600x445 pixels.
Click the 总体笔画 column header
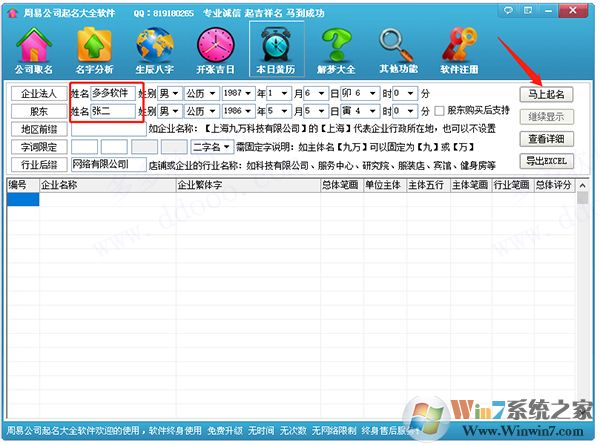click(342, 185)
